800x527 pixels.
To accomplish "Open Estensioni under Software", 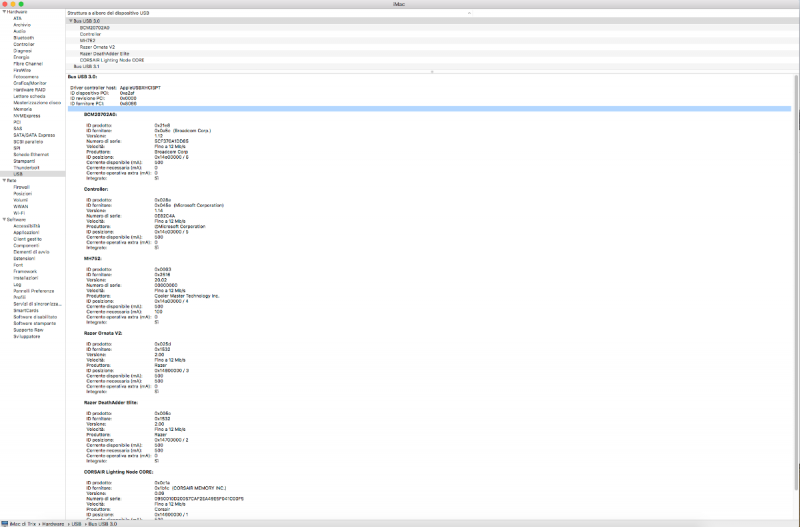I will pyautogui.click(x=24, y=259).
